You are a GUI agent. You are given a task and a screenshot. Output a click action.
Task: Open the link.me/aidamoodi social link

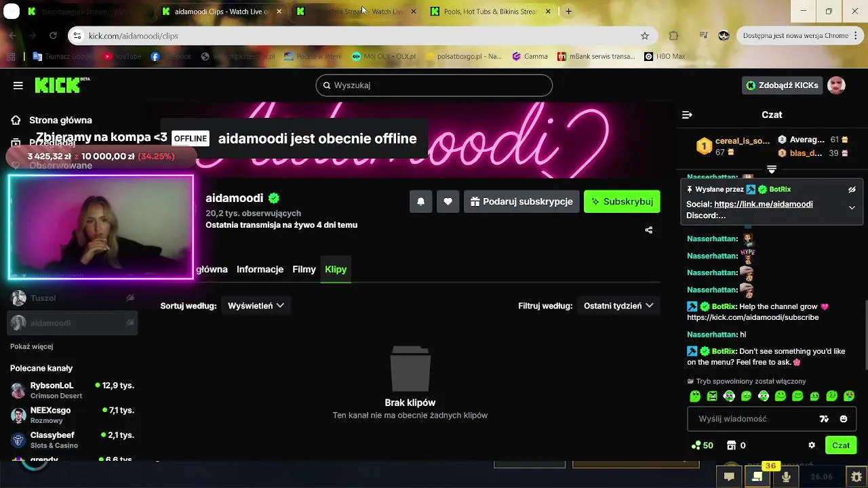(763, 204)
